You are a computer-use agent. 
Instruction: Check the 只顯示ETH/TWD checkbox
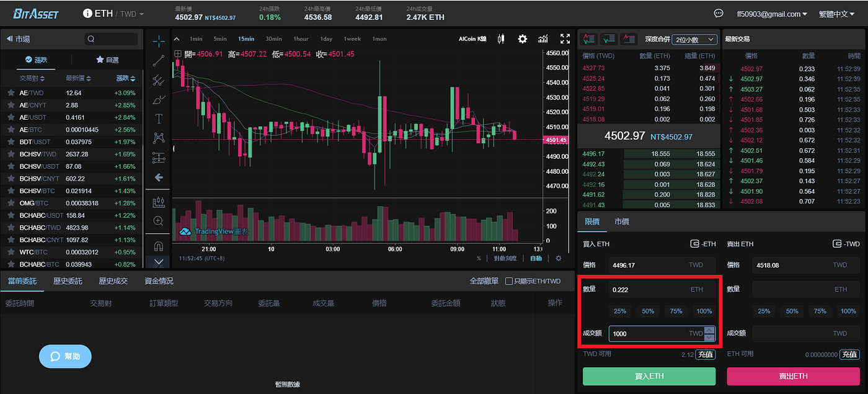(x=509, y=281)
